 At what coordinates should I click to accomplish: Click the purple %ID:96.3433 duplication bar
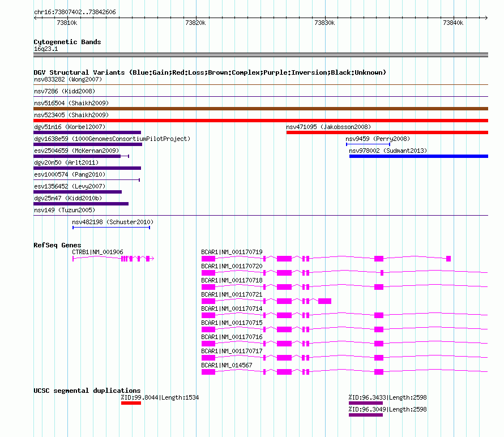click(x=366, y=403)
